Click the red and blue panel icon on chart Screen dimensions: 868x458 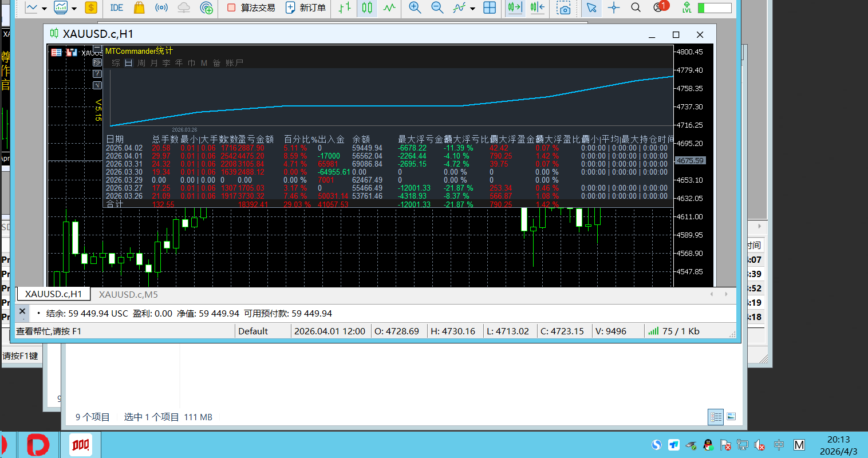point(72,52)
